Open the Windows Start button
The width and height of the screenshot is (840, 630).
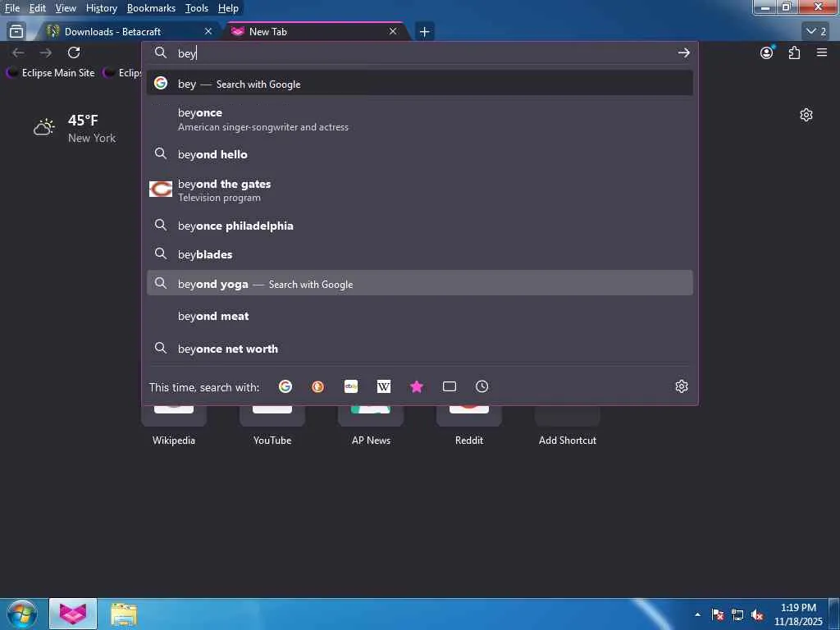pyautogui.click(x=22, y=614)
